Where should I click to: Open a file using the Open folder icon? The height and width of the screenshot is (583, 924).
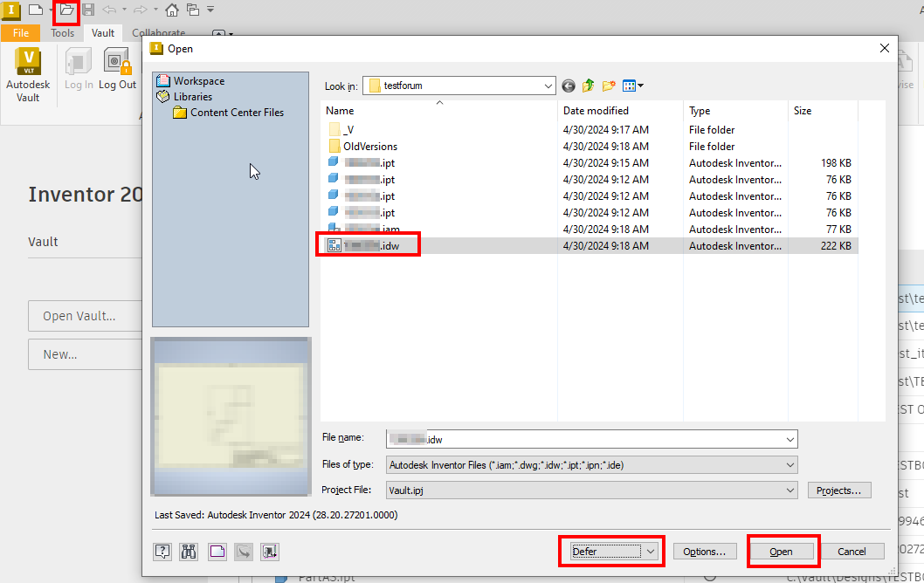[65, 10]
